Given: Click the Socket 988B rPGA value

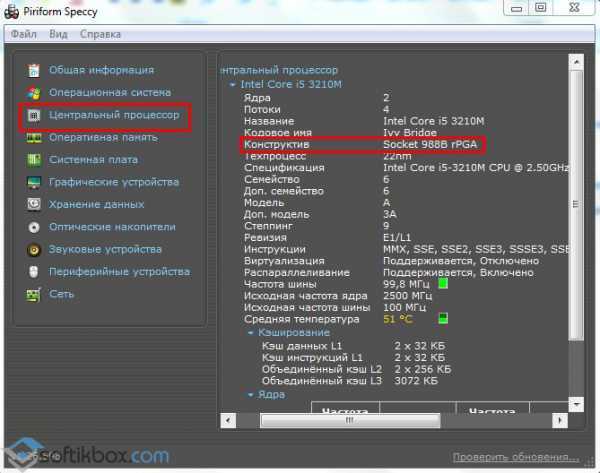Looking at the screenshot, I should click(x=430, y=144).
